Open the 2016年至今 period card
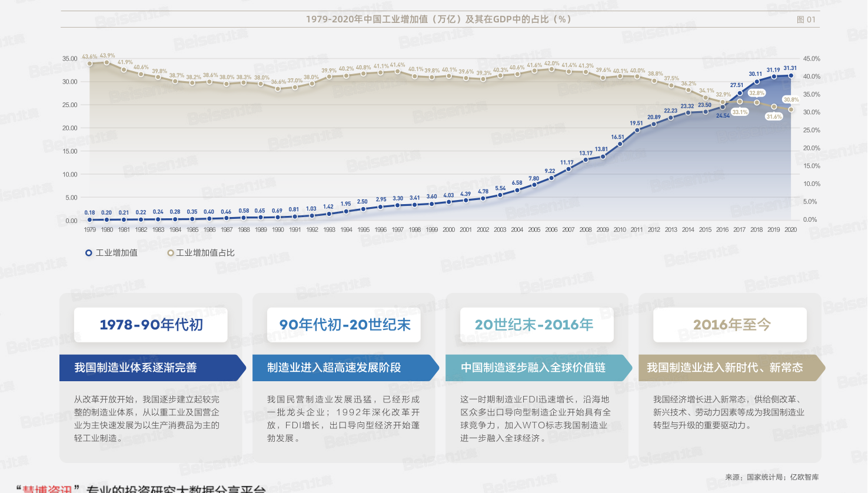Viewport: 868px width, 493px height. click(x=730, y=325)
